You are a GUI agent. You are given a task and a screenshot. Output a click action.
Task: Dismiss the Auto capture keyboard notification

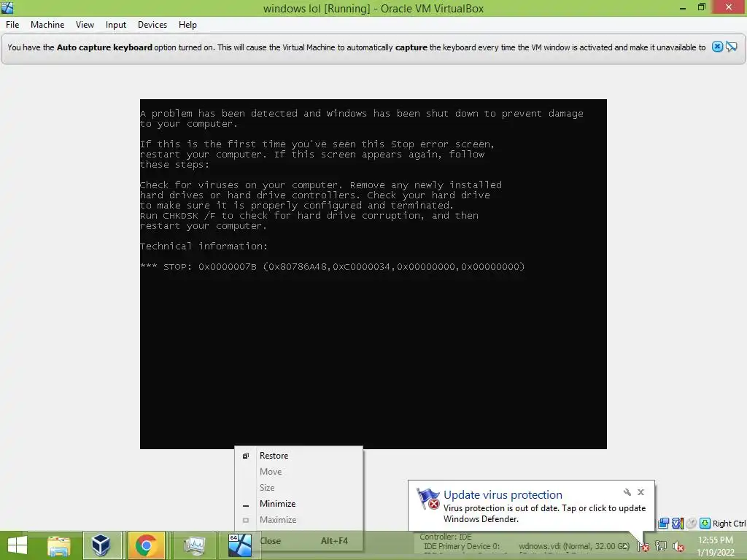click(x=717, y=47)
